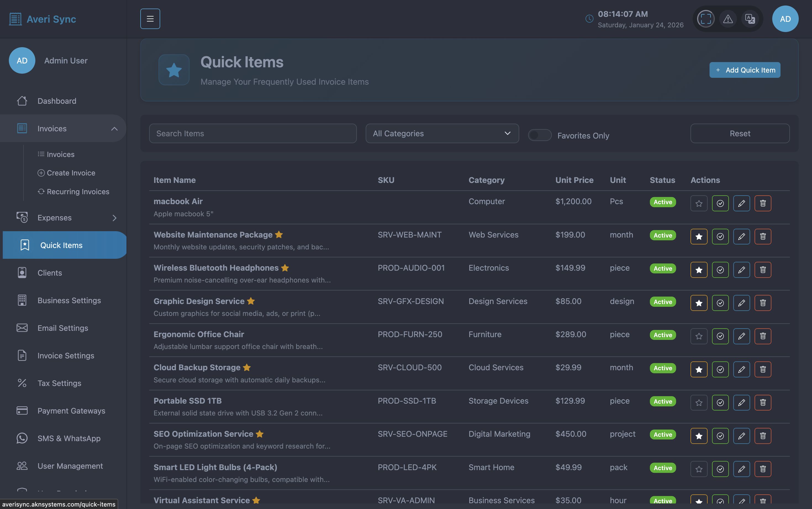This screenshot has height=509, width=812.
Task: Unfavorite the Website Maintenance Package star button
Action: pos(699,236)
